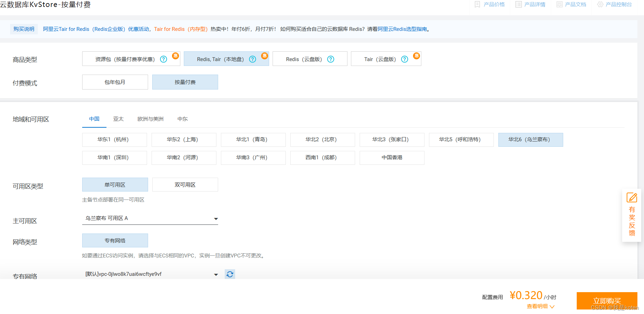Click hint 主备节点部署在同一可用区
The width and height of the screenshot is (644, 314).
tap(113, 200)
